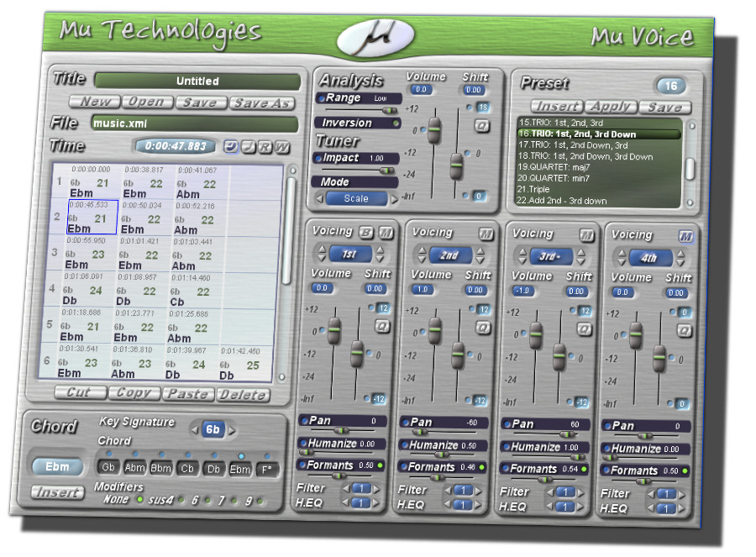This screenshot has width=756, height=557.
Task: Click the Q button on the 3rd- voicing
Action: coord(584,329)
